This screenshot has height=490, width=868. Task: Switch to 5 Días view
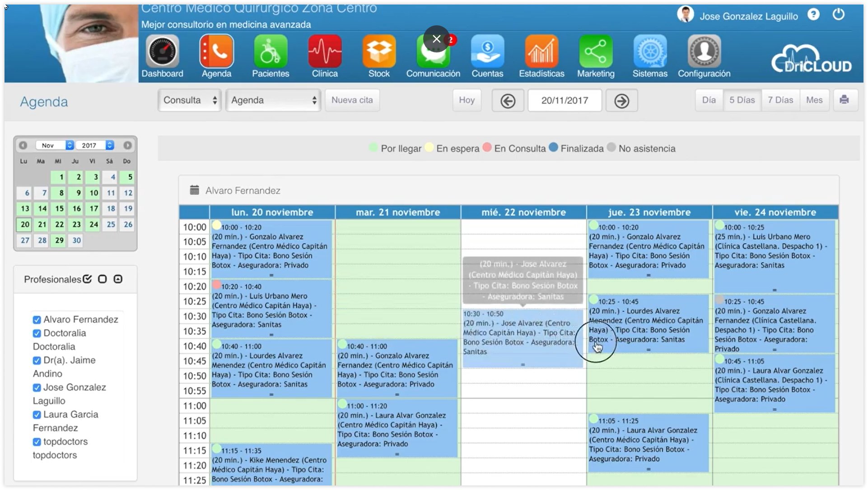742,100
